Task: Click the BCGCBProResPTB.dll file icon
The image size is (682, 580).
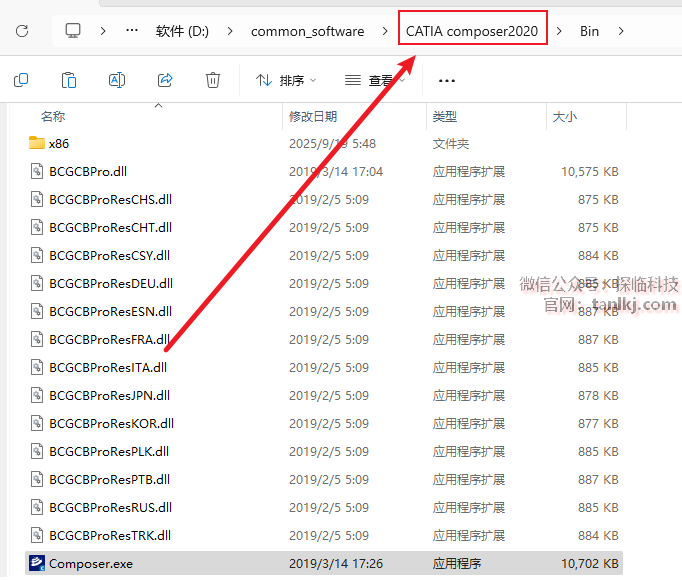Action: coord(37,479)
